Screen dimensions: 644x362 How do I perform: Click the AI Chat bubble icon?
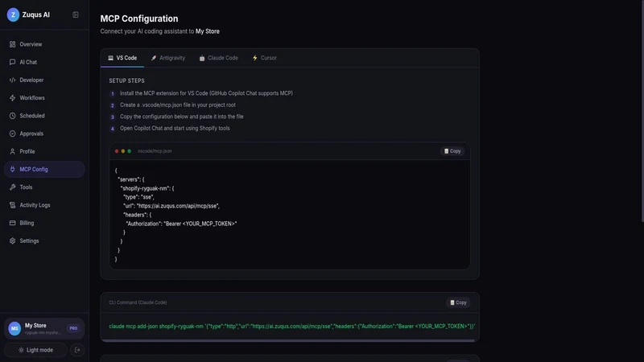point(12,62)
